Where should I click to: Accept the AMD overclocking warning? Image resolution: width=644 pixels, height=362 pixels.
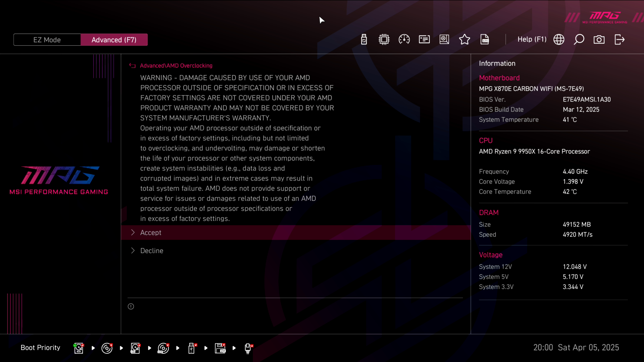(151, 233)
